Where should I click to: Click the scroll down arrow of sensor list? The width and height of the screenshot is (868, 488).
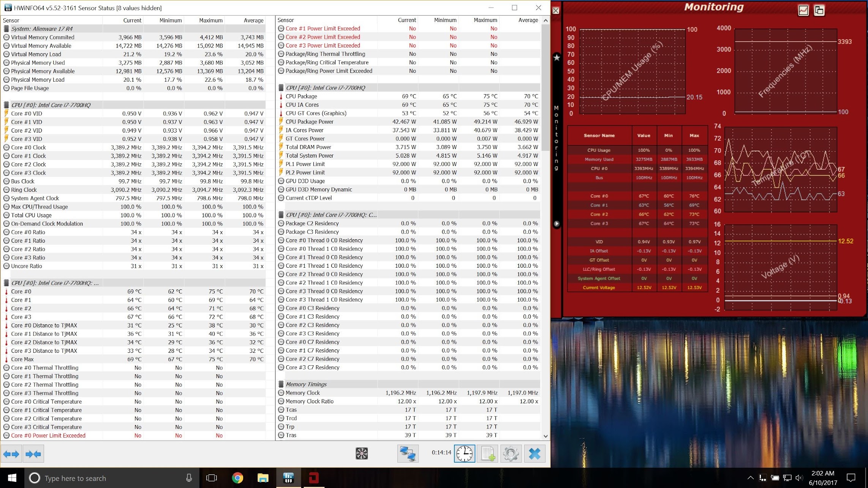coord(545,436)
